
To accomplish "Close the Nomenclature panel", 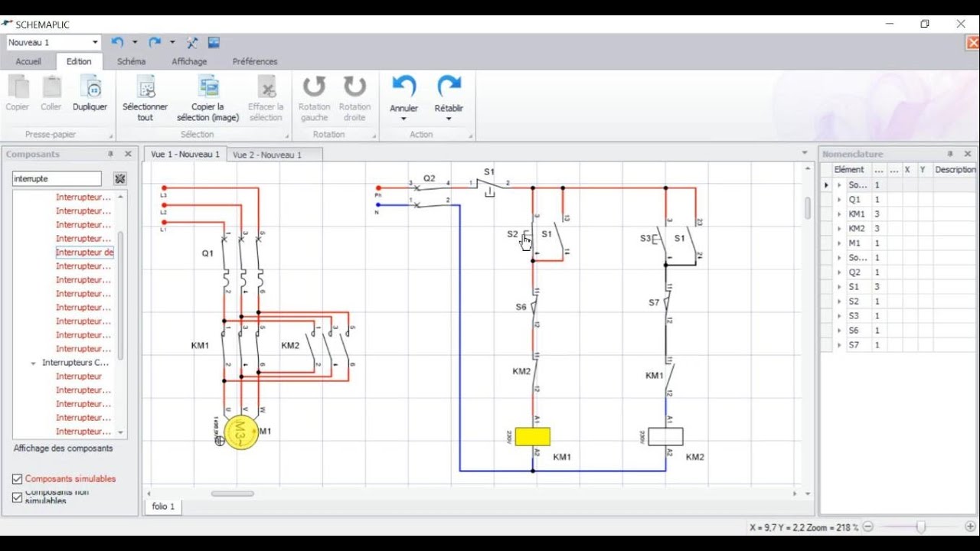I will point(968,154).
